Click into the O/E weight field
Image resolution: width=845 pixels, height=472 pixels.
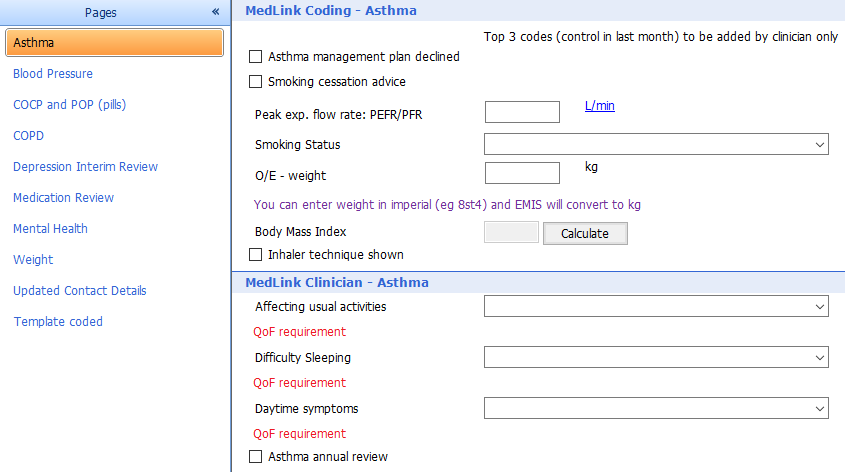coord(522,173)
